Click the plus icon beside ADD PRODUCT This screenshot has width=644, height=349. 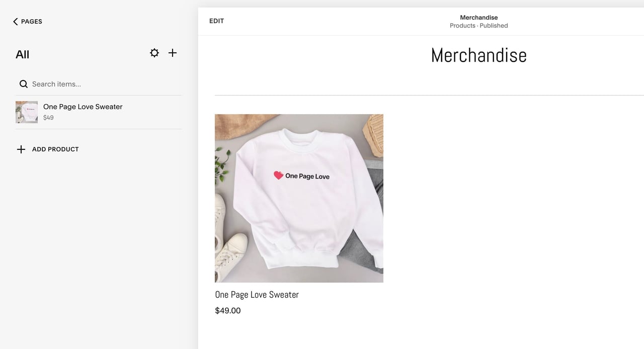point(21,149)
